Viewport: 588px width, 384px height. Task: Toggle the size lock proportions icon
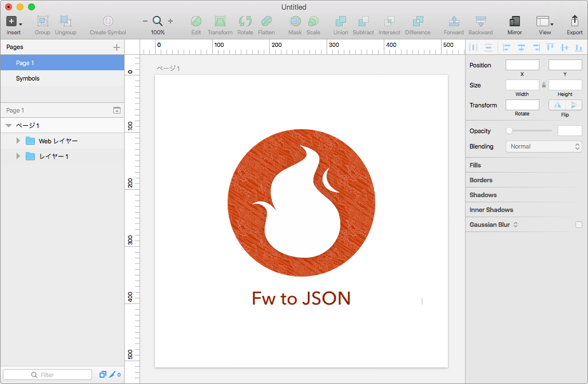pyautogui.click(x=544, y=85)
